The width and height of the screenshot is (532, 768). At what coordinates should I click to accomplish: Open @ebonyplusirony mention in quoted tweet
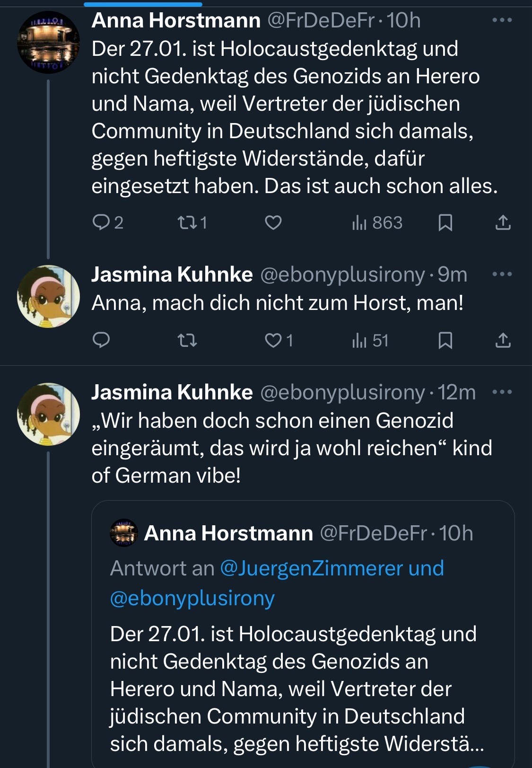(x=192, y=598)
